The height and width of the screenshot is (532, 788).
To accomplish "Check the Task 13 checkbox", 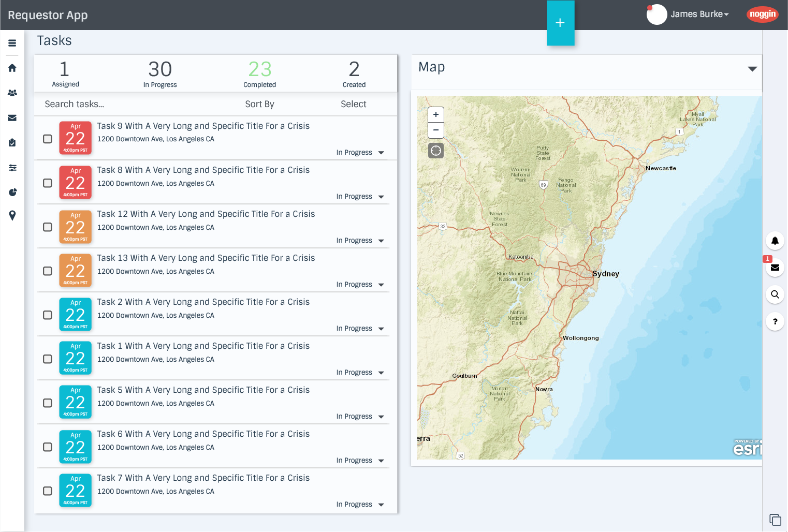I will [x=48, y=271].
